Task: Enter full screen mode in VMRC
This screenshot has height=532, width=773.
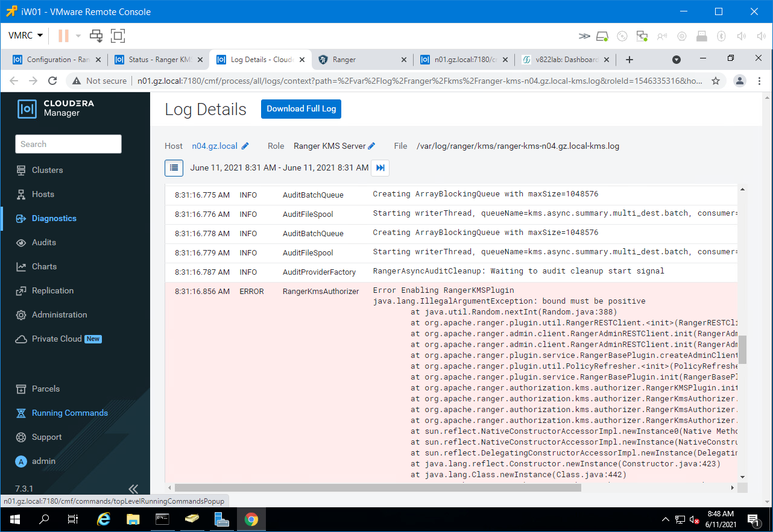Action: [x=118, y=36]
